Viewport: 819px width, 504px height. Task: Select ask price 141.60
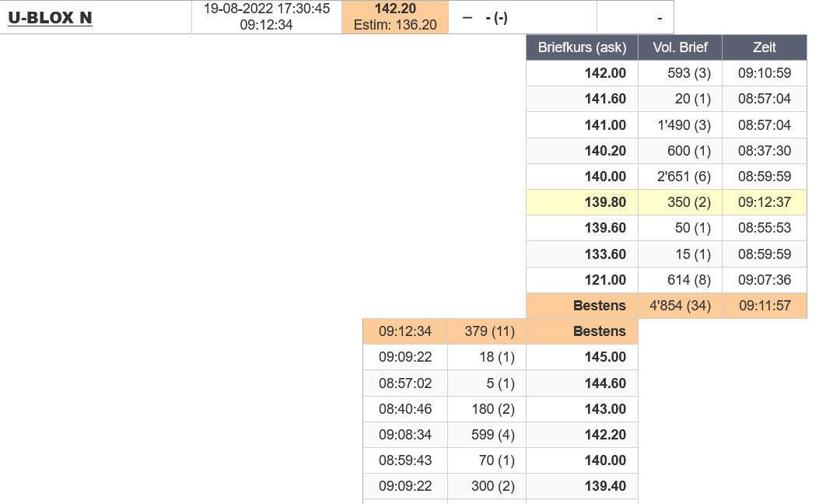coord(605,99)
